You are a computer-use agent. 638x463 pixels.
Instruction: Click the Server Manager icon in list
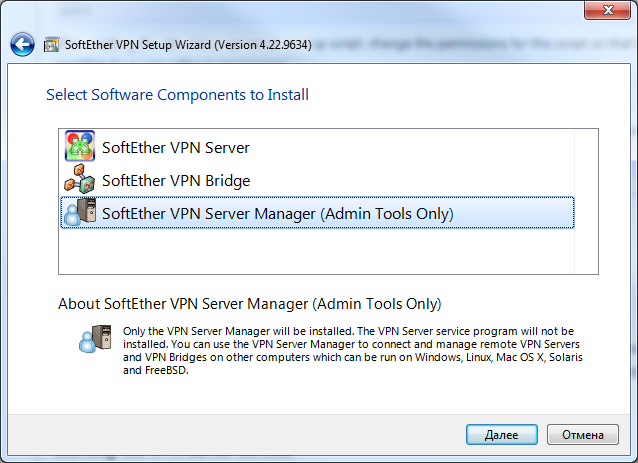pyautogui.click(x=80, y=212)
